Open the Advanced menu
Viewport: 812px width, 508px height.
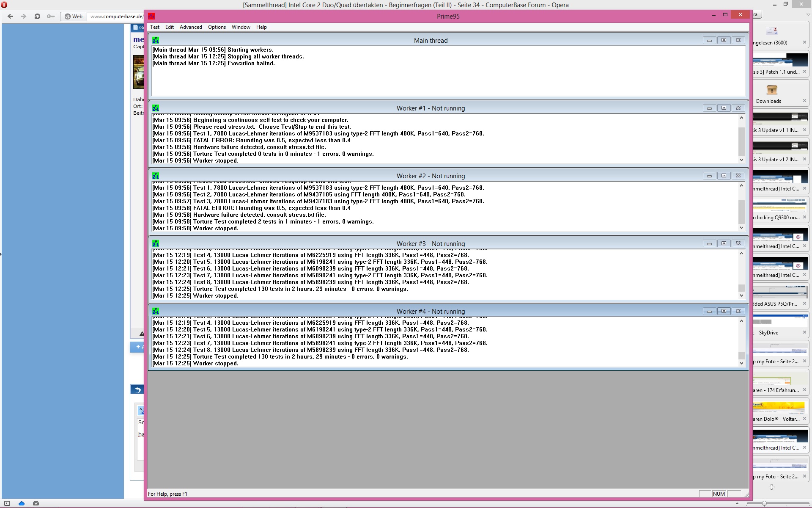point(191,27)
